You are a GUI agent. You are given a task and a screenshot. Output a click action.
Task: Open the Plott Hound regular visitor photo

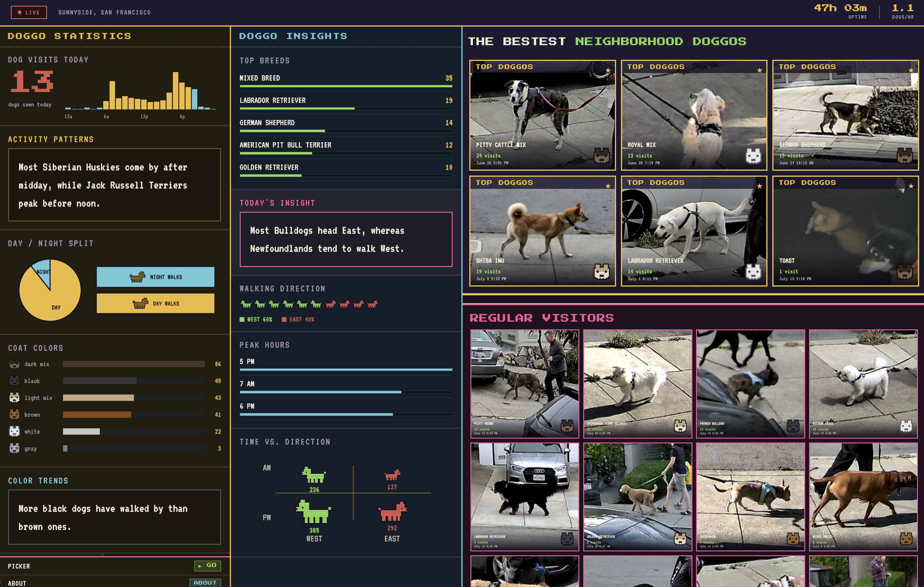click(x=524, y=384)
